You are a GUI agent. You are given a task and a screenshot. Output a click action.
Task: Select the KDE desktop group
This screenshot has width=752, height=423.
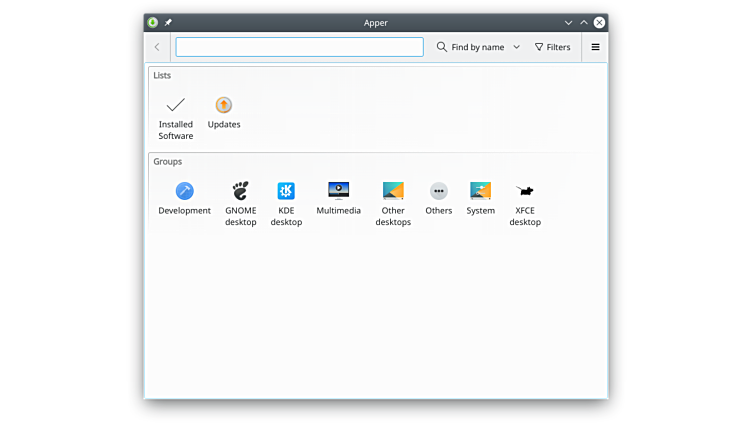pos(286,203)
